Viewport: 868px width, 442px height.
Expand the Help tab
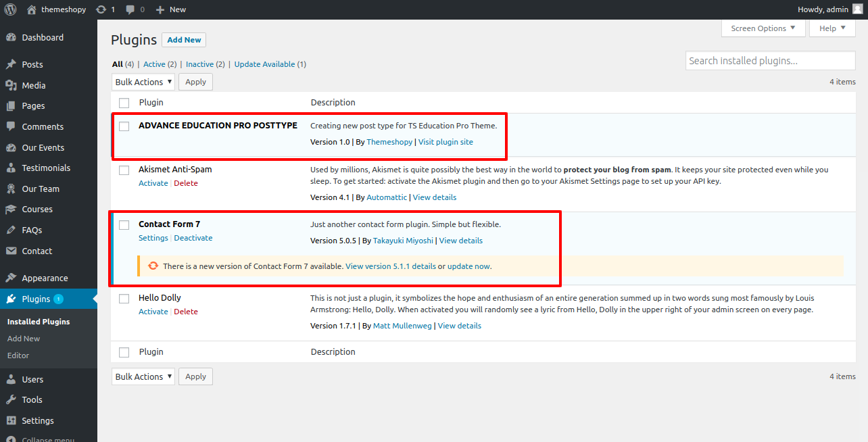tap(832, 28)
